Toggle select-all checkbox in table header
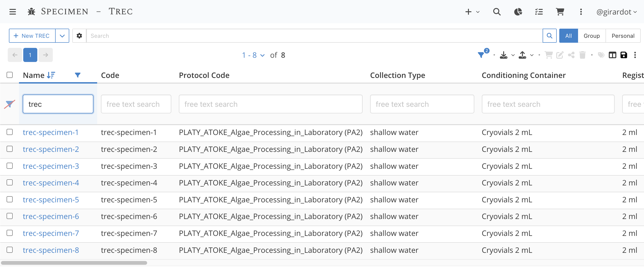 9,75
